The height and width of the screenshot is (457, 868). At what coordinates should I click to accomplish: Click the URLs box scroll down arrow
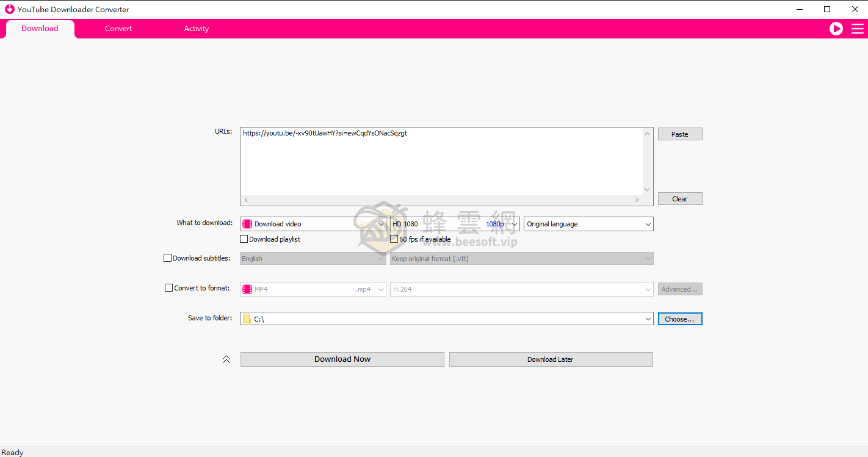(648, 190)
